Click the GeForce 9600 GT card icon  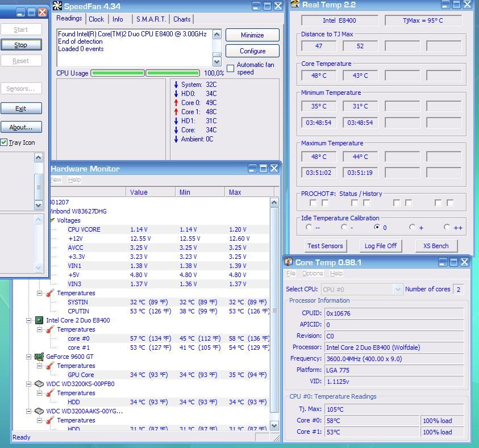pos(39,357)
